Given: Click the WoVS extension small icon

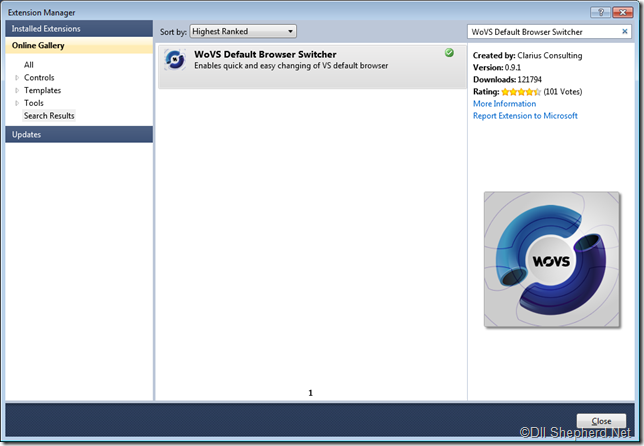Looking at the screenshot, I should coord(175,60).
